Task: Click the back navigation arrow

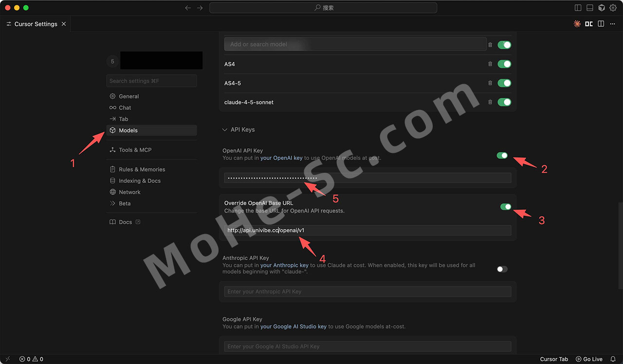Action: click(188, 8)
